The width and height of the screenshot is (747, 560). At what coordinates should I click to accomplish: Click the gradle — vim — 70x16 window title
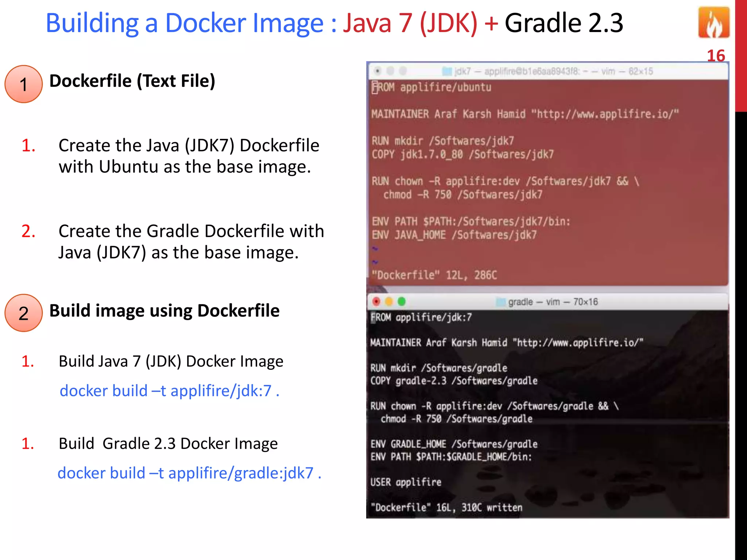(553, 302)
